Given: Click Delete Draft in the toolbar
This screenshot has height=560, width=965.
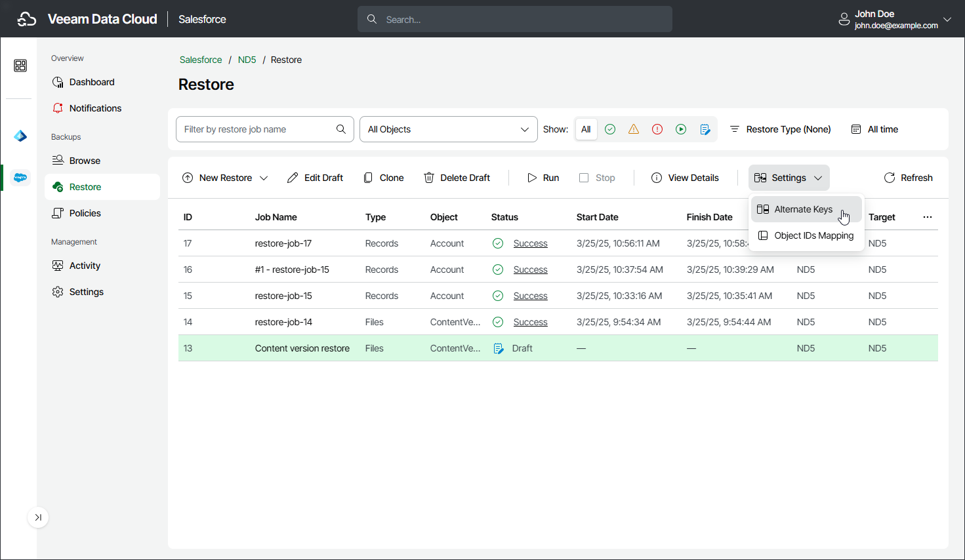Looking at the screenshot, I should [457, 178].
